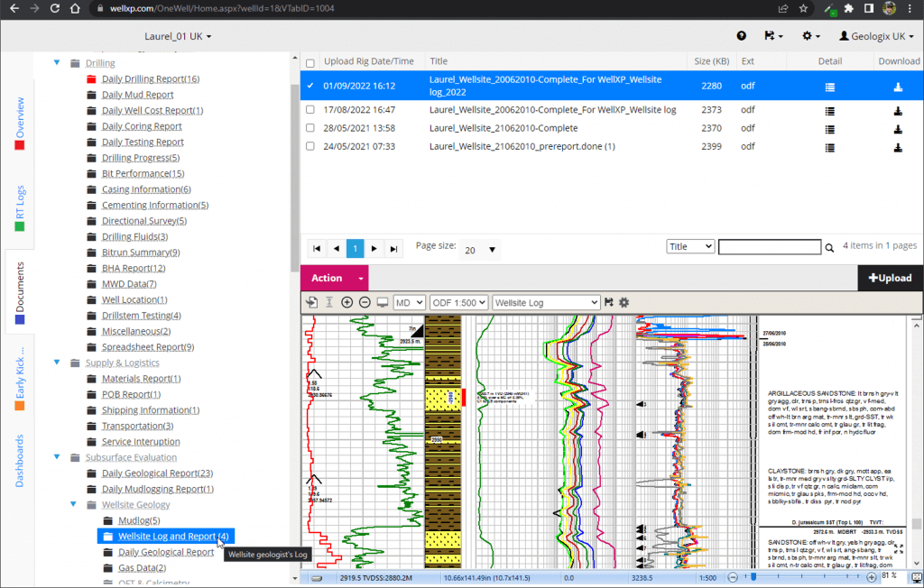Zoom in the log viewer with plus icon

[x=347, y=302]
